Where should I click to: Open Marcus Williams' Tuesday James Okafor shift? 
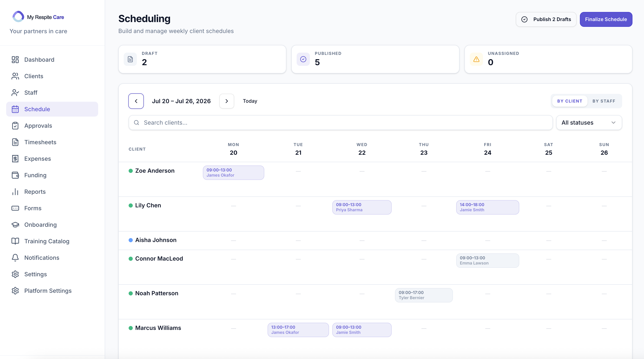298,330
